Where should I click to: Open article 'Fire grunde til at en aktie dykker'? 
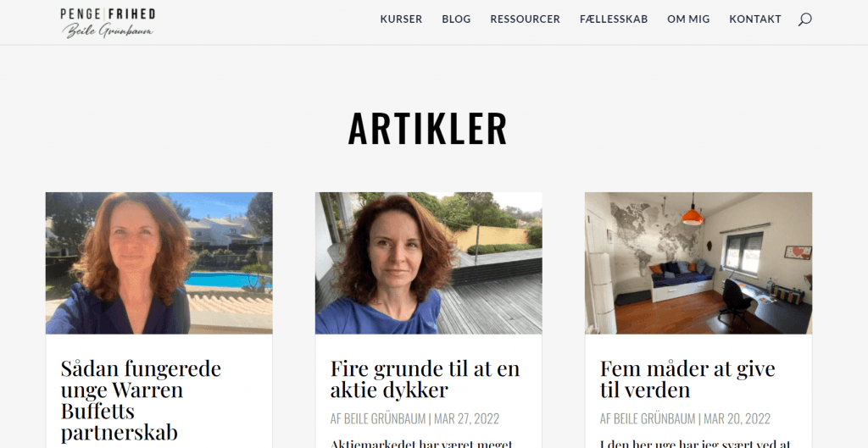(425, 379)
